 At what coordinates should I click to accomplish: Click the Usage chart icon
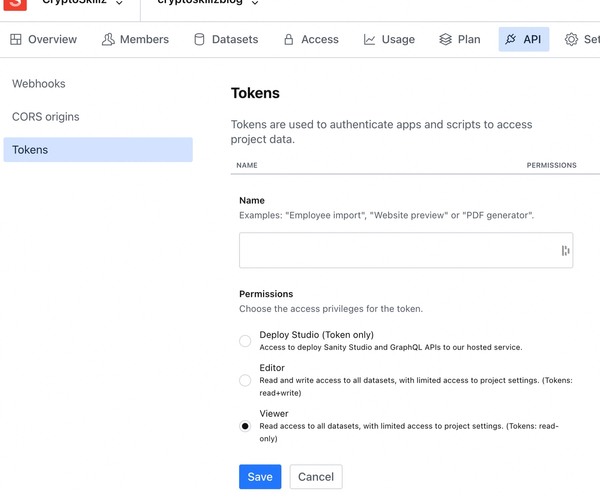[x=370, y=40]
